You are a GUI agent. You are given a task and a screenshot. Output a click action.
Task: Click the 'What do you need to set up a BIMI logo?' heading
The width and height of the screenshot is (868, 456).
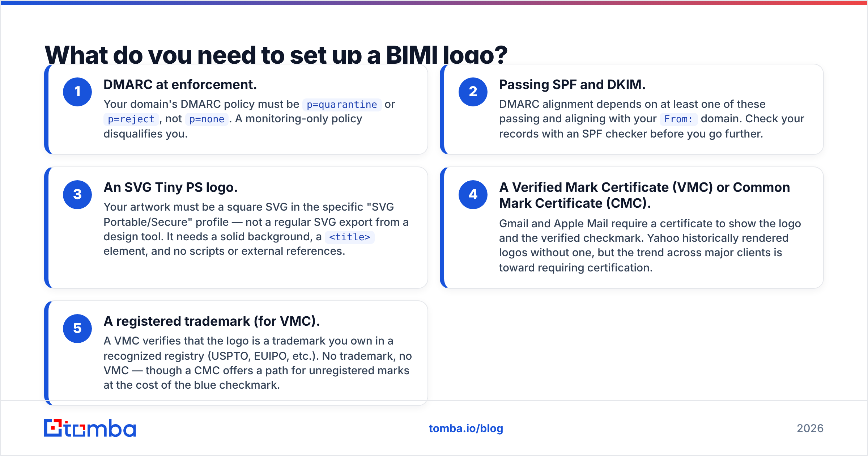(x=276, y=55)
